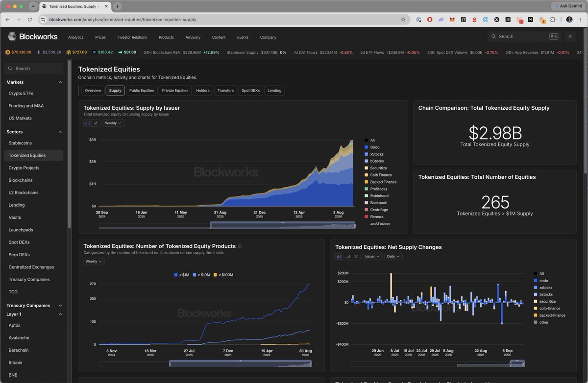Click range slider under Tokenized Equity Products chart
This screenshot has width=588, height=383.
tap(241, 364)
